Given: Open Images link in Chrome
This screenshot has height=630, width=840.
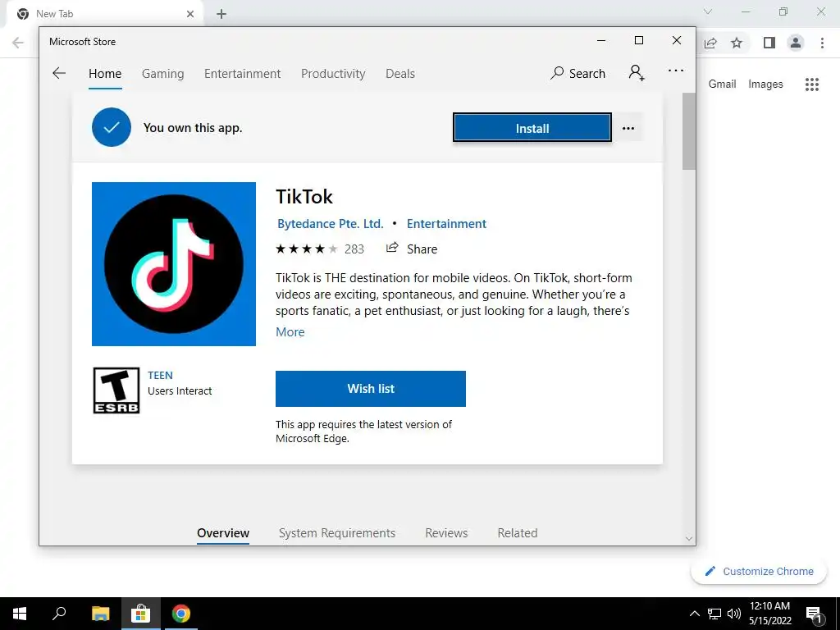Looking at the screenshot, I should (765, 84).
